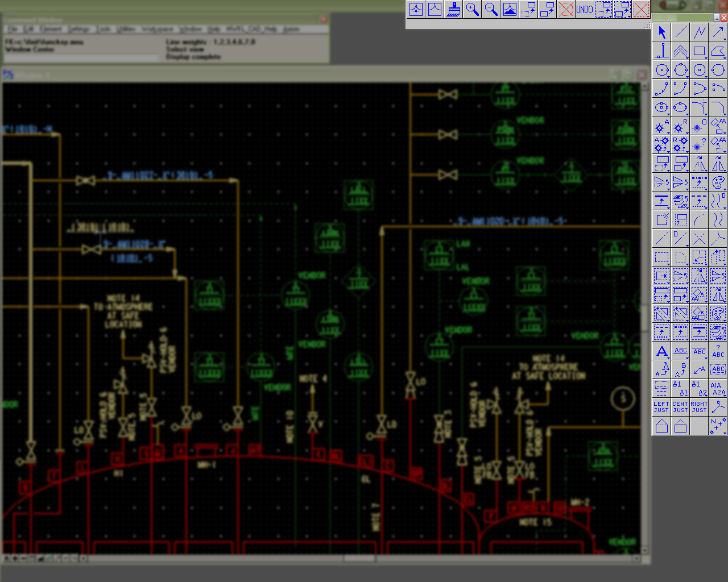Minimize the floating tool palette
Screen dimensions: 728x582
click(716, 18)
